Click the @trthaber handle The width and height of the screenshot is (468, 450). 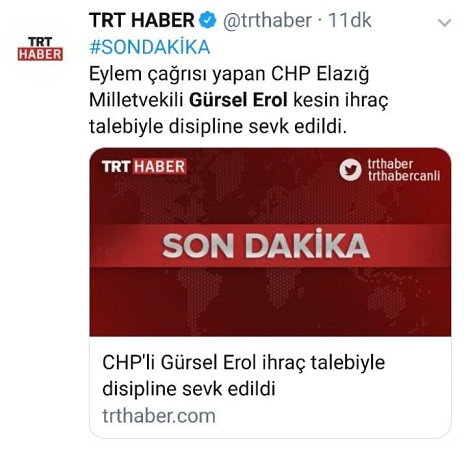[x=267, y=20]
